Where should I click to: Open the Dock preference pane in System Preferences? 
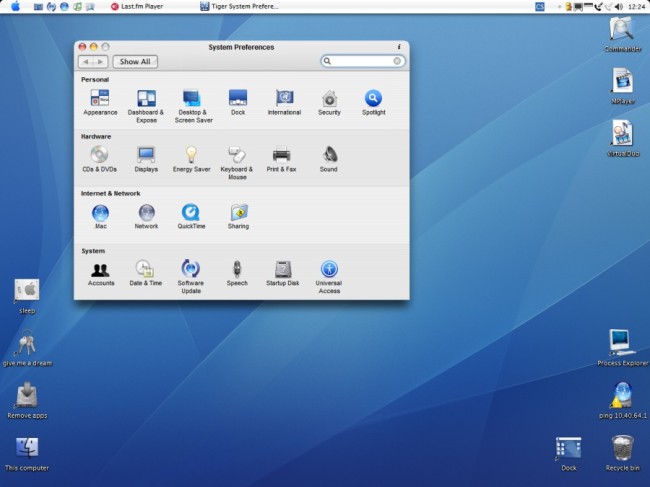point(238,103)
